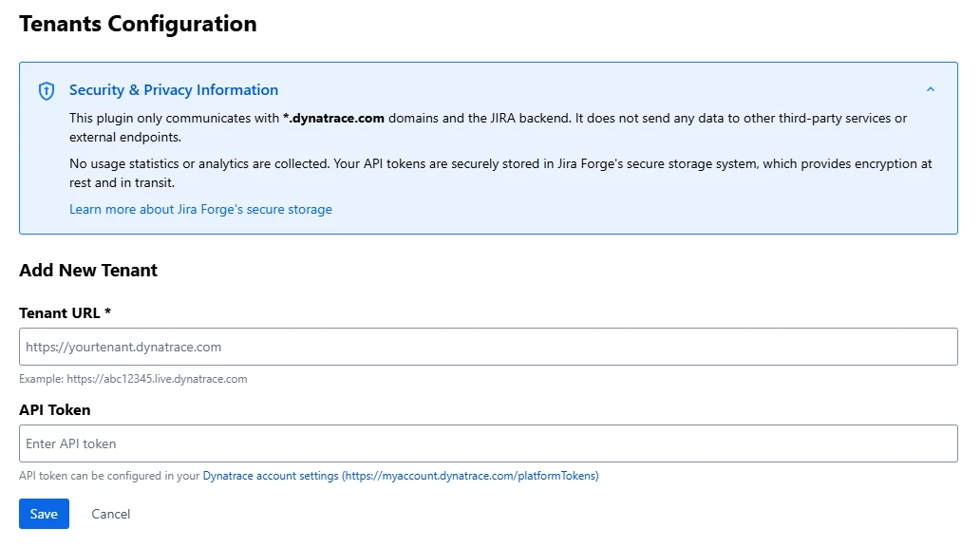Image resolution: width=980 pixels, height=547 pixels.
Task: Click into the Enter API token field
Action: (x=488, y=443)
